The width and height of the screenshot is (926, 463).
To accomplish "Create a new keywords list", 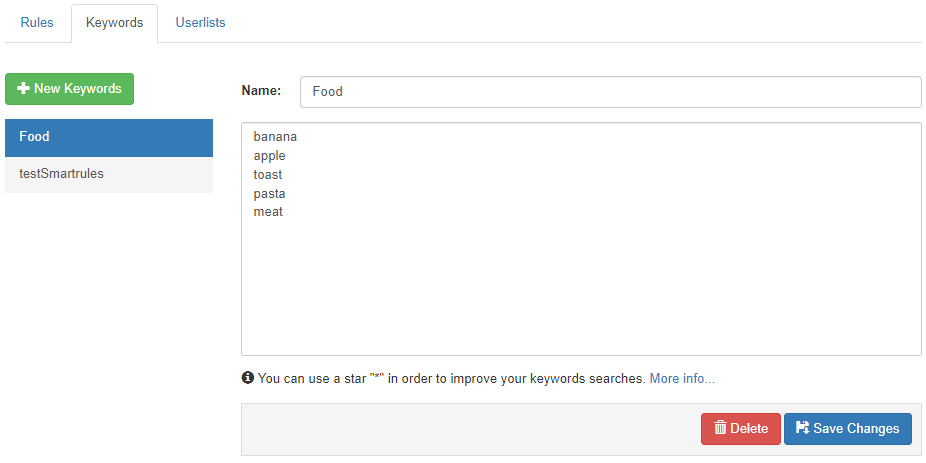I will (70, 89).
